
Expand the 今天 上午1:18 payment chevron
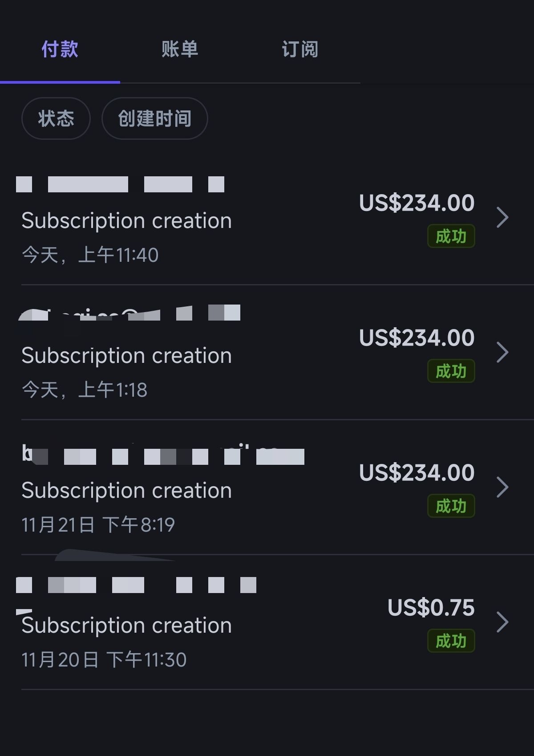[x=502, y=353]
